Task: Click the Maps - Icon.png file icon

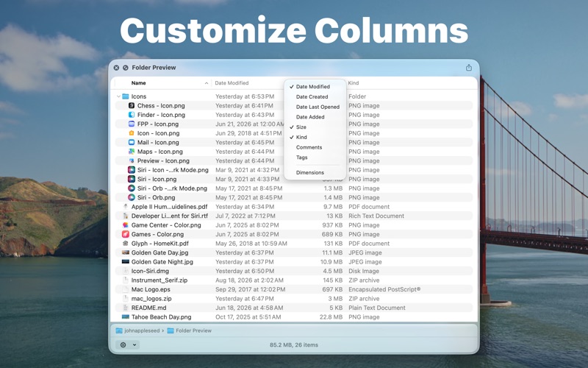Action: (x=132, y=152)
